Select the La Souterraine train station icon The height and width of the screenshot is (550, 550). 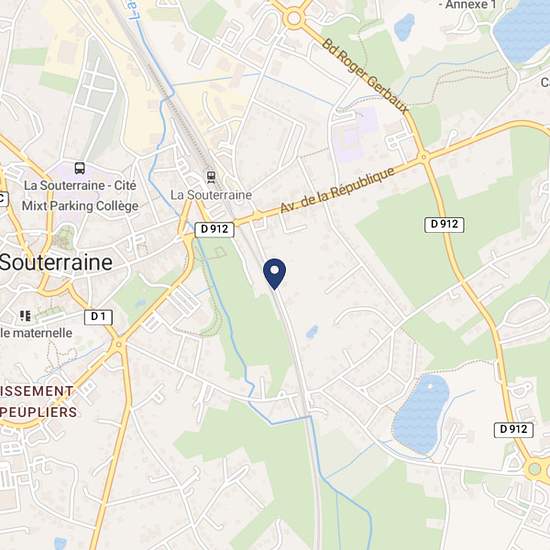211,177
